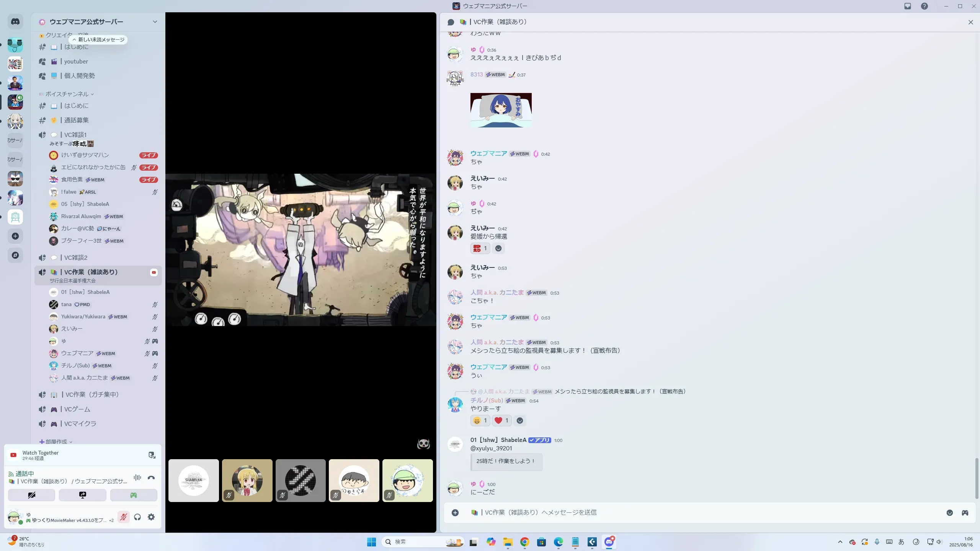Click the attach file plus button
980x551 pixels.
[455, 513]
